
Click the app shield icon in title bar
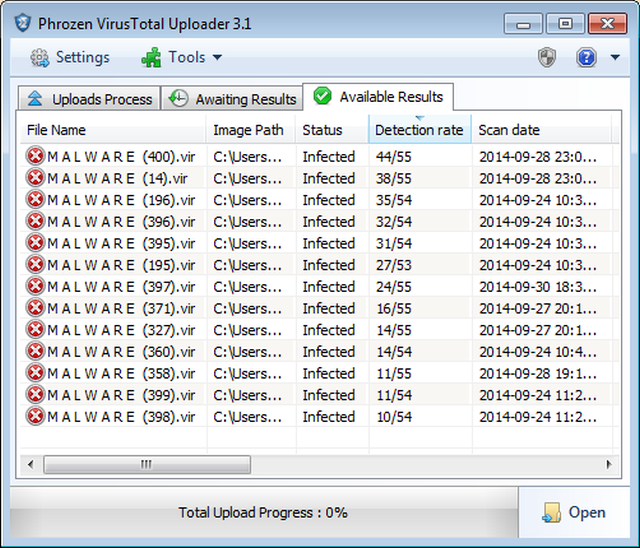click(x=22, y=23)
